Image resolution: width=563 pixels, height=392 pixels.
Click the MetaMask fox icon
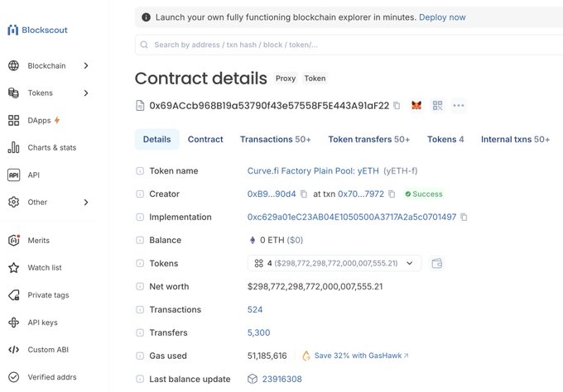coord(416,106)
